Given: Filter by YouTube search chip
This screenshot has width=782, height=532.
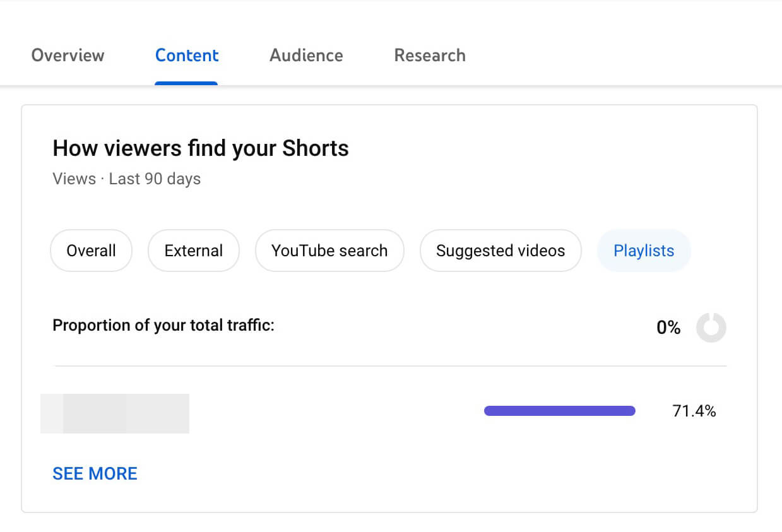Looking at the screenshot, I should tap(329, 251).
